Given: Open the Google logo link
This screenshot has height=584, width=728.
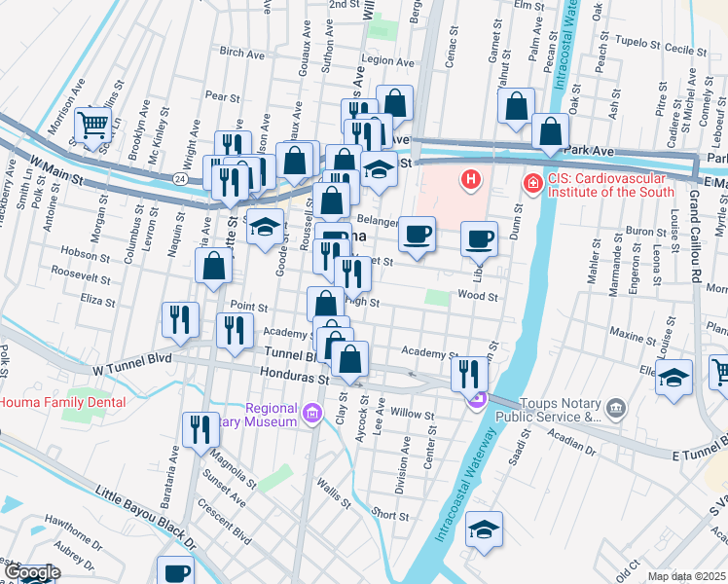Looking at the screenshot, I should [x=32, y=574].
